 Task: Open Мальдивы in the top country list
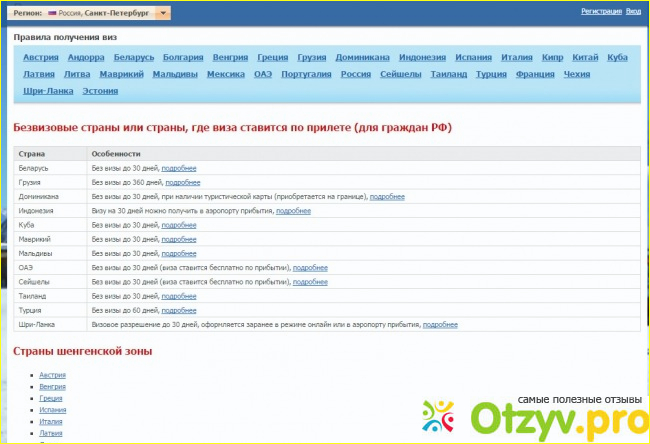click(x=175, y=74)
